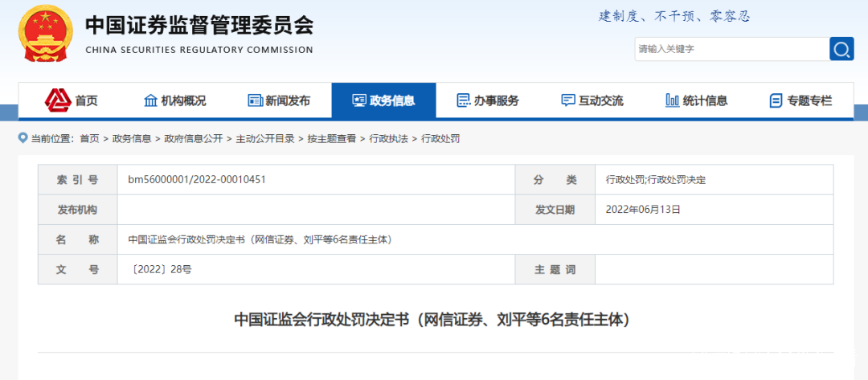Click the 统计信息 bar chart icon
Viewport: 868px width, 380px height.
pyautogui.click(x=672, y=100)
